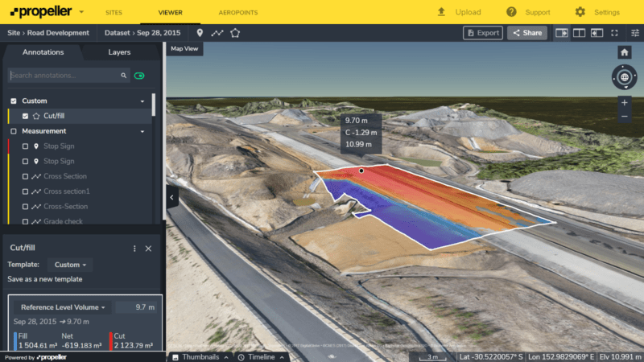Click the Share button
Image resolution: width=644 pixels, height=362 pixels.
click(527, 33)
